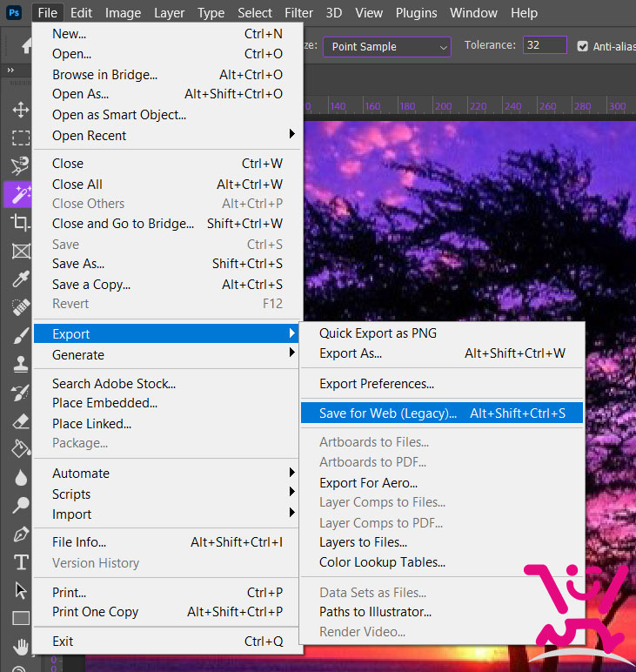Select the Eyedropper tool
The height and width of the screenshot is (672, 636).
point(20,279)
